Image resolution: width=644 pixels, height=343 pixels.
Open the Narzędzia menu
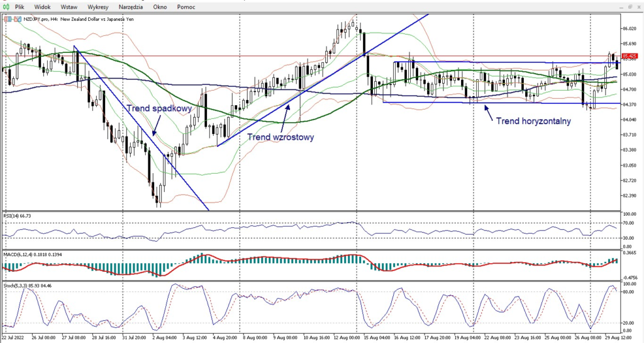click(x=130, y=7)
